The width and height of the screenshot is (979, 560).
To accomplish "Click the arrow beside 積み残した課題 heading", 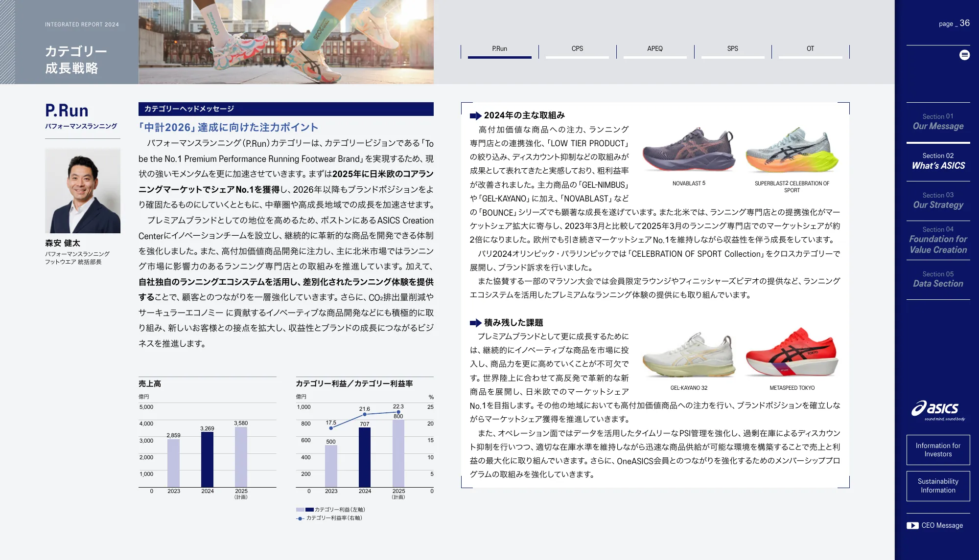I will pyautogui.click(x=475, y=323).
